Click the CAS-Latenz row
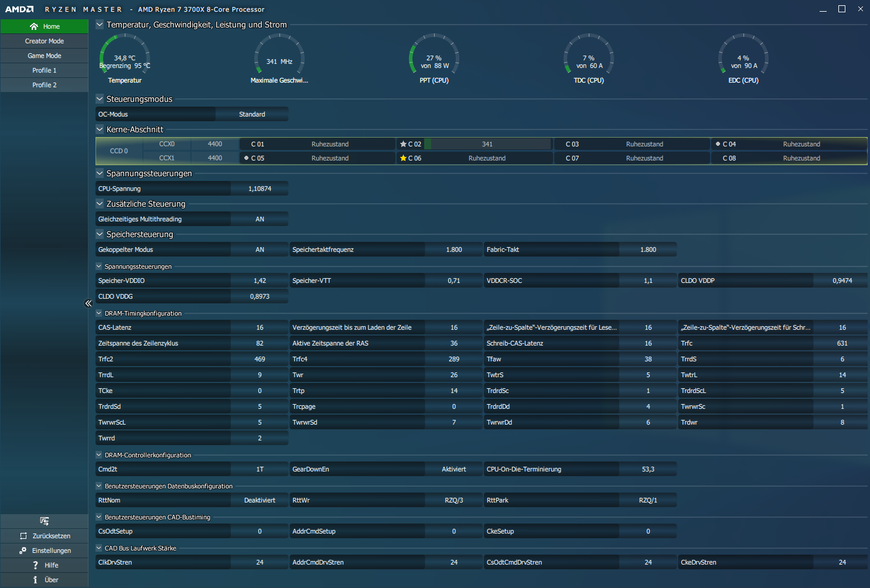This screenshot has width=870, height=588. [x=192, y=327]
